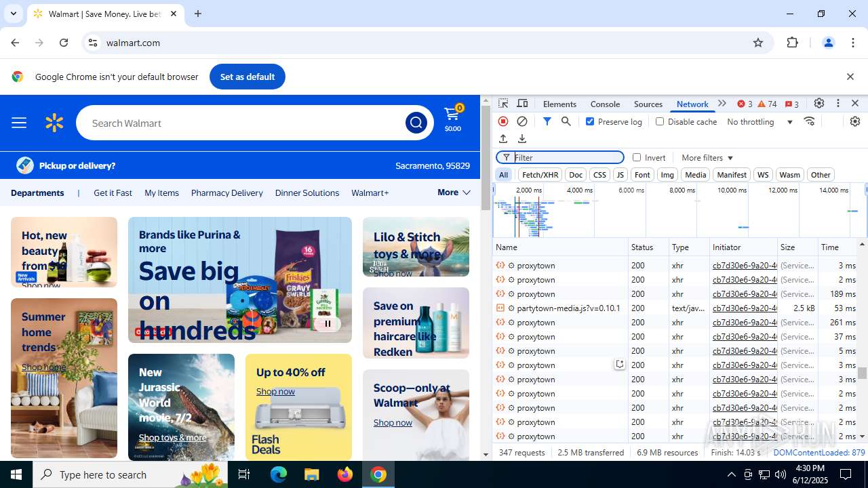The width and height of the screenshot is (868, 488).
Task: Open network conditions wifi icon
Action: pos(809,121)
